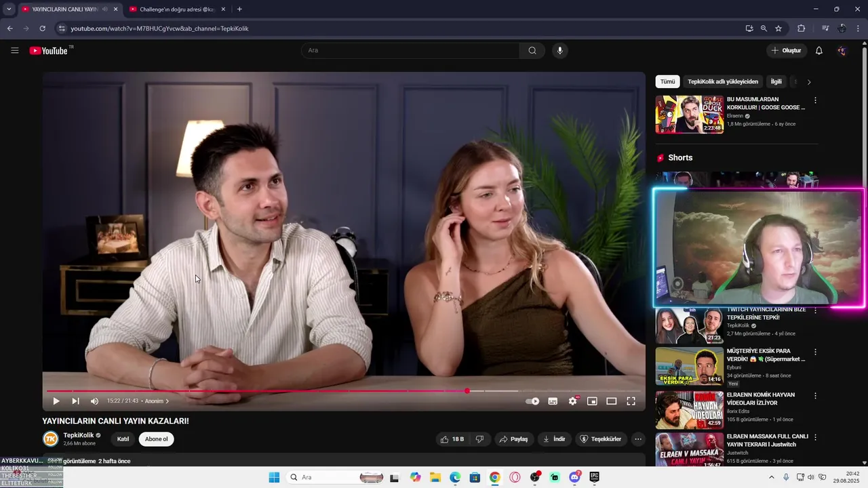
Task: Open options for MÜŞTERİYE EKSİK PARA VERDİK video
Action: click(815, 352)
